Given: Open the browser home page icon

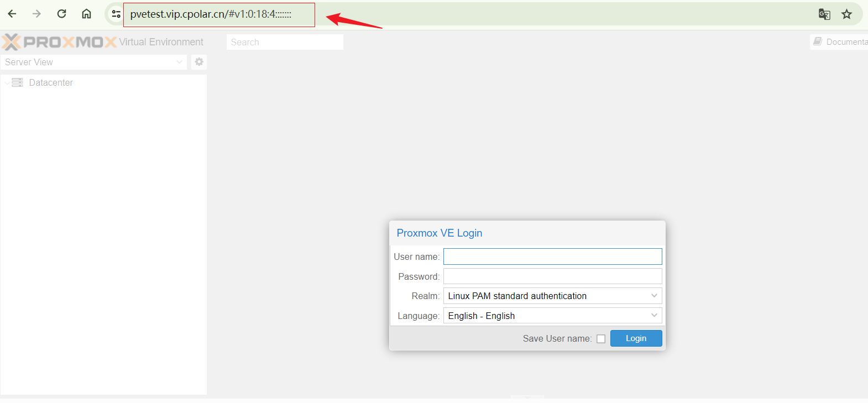Looking at the screenshot, I should coord(86,14).
